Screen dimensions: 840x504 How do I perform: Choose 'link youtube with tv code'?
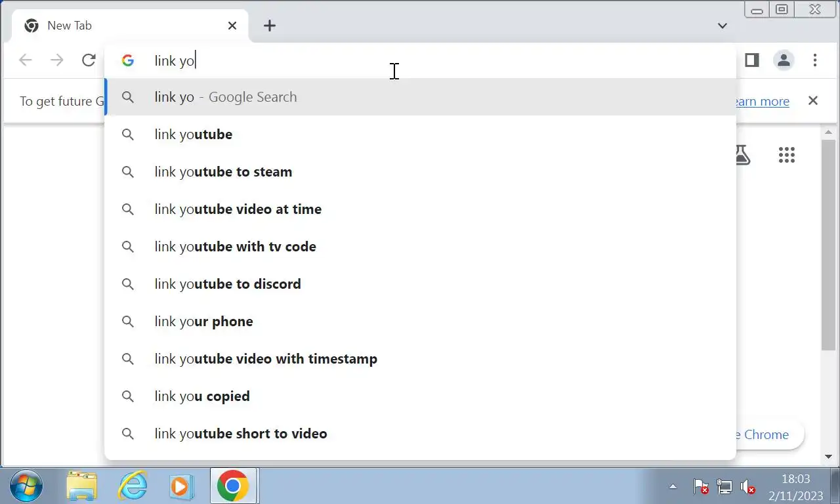420,247
